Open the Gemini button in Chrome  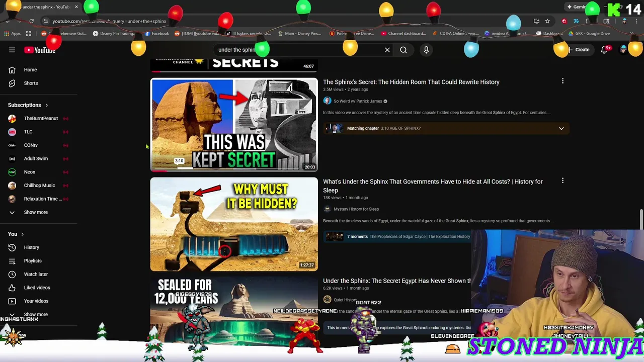577,7
